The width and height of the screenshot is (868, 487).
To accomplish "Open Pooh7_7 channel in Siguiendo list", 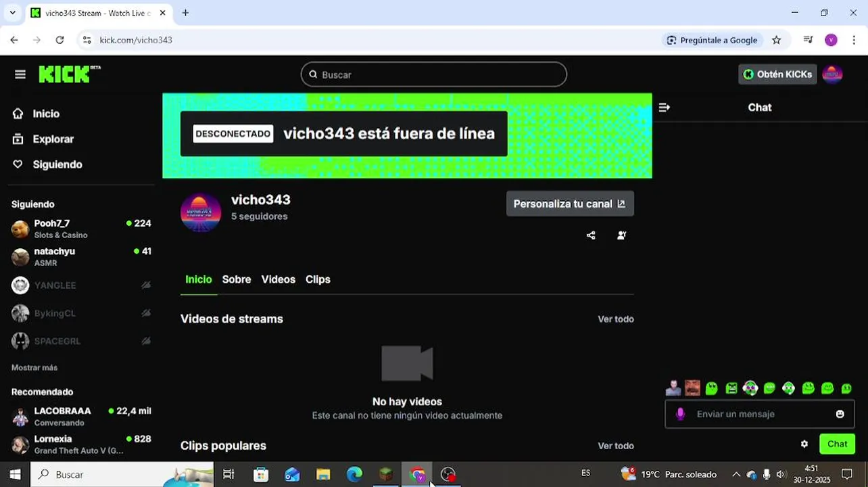I will point(81,229).
